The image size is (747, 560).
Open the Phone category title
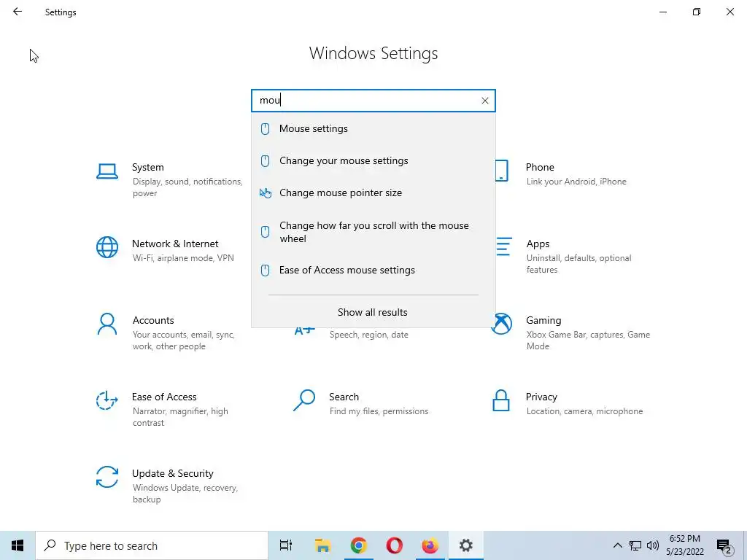(x=540, y=167)
